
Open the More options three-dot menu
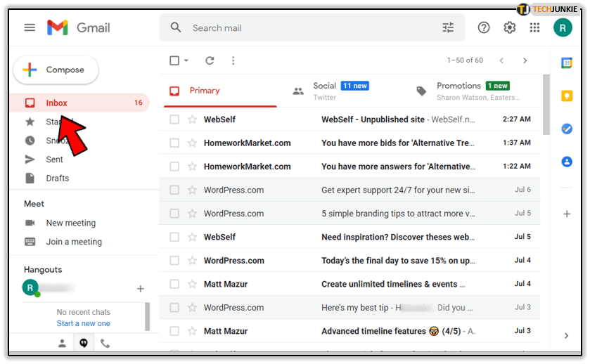[x=233, y=61]
